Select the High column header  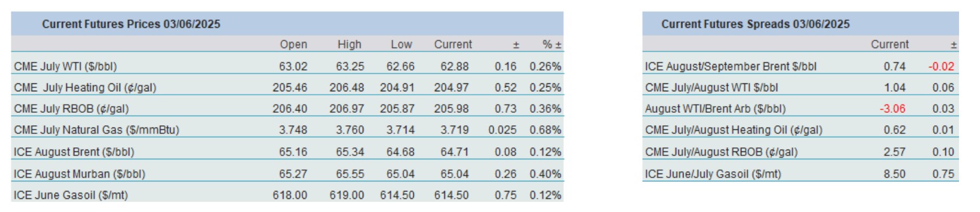pos(349,44)
